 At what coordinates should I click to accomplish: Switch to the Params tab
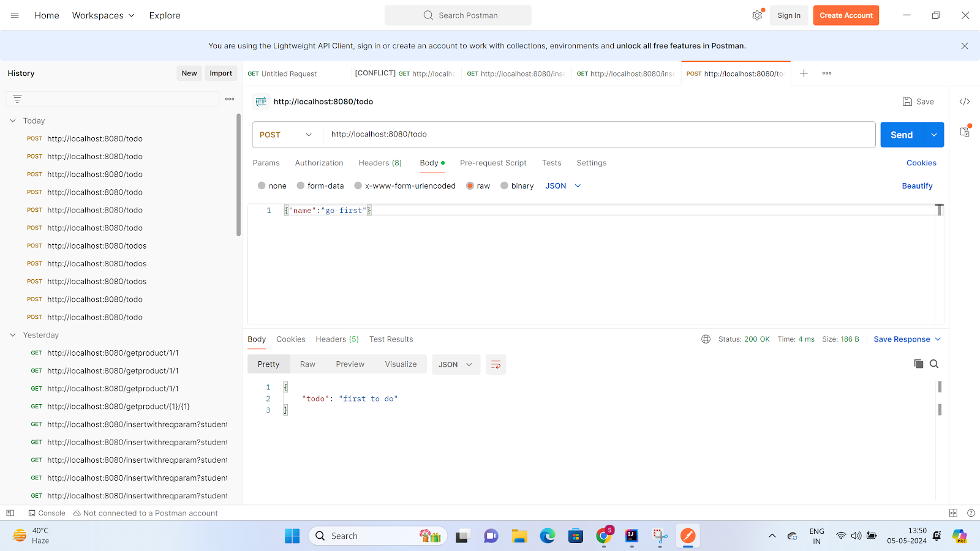point(266,163)
